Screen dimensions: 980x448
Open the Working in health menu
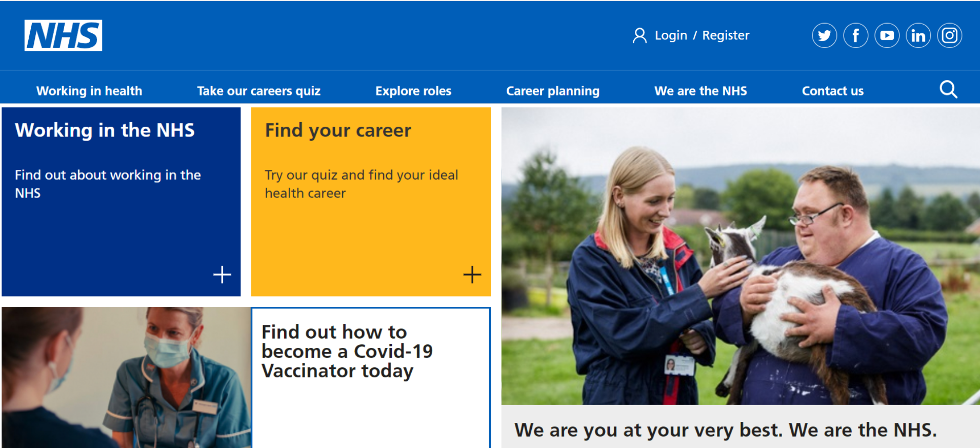click(x=89, y=91)
